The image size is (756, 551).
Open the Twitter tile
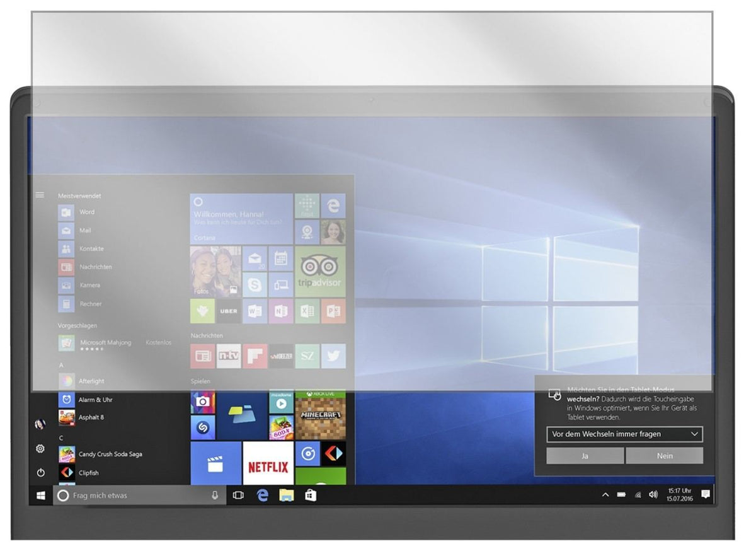[333, 356]
